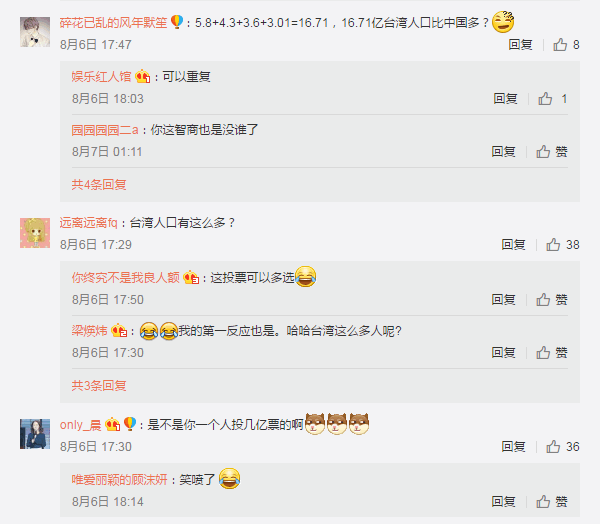Click the VIP badge beside 梁焕炜

(x=119, y=330)
